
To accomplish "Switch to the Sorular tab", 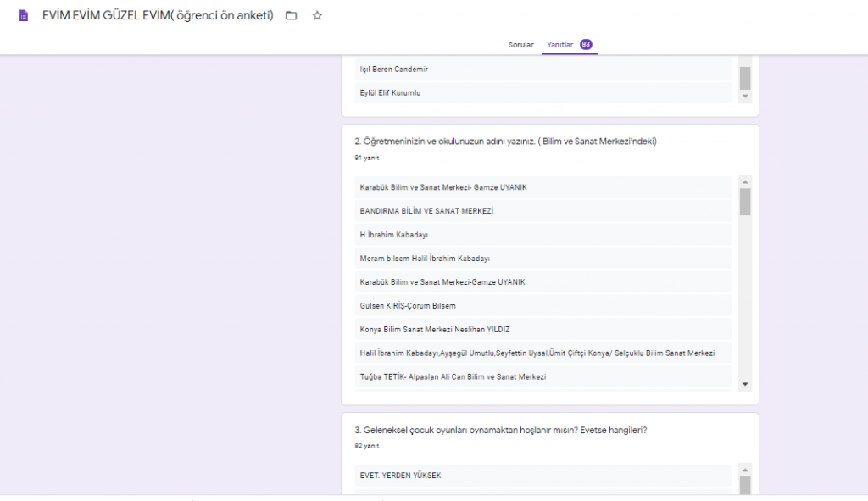I will tap(520, 45).
